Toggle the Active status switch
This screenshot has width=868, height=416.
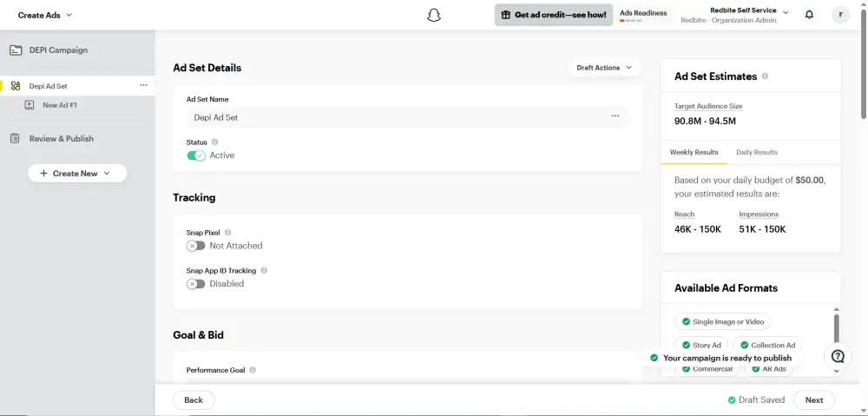tap(196, 155)
